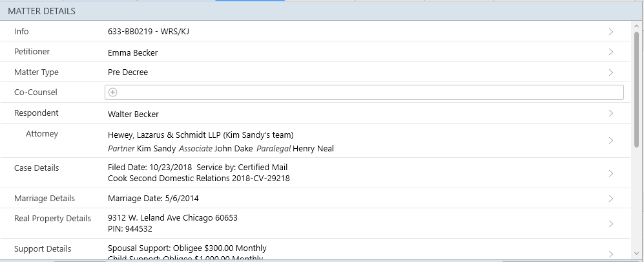
Task: Open Info row details with chevron
Action: [x=610, y=32]
